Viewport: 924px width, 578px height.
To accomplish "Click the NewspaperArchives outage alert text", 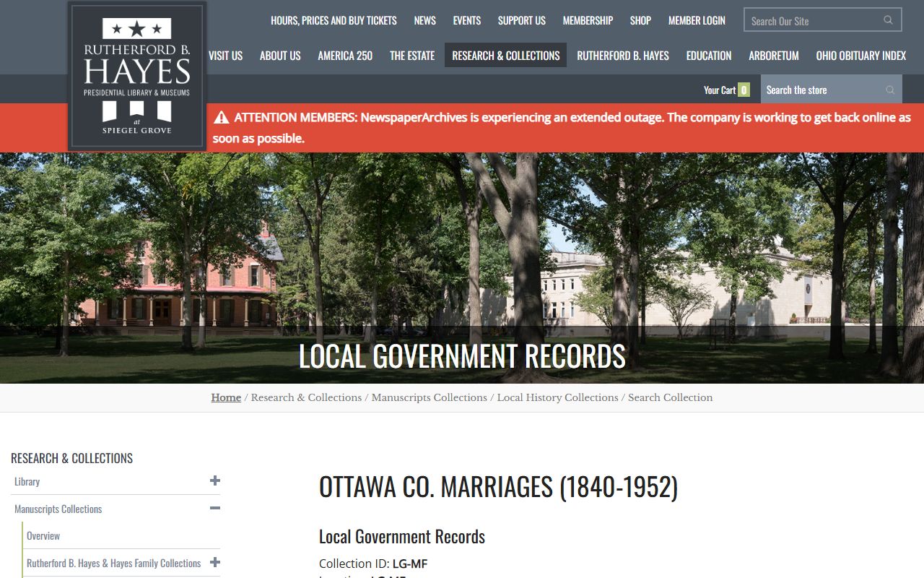I will point(562,128).
